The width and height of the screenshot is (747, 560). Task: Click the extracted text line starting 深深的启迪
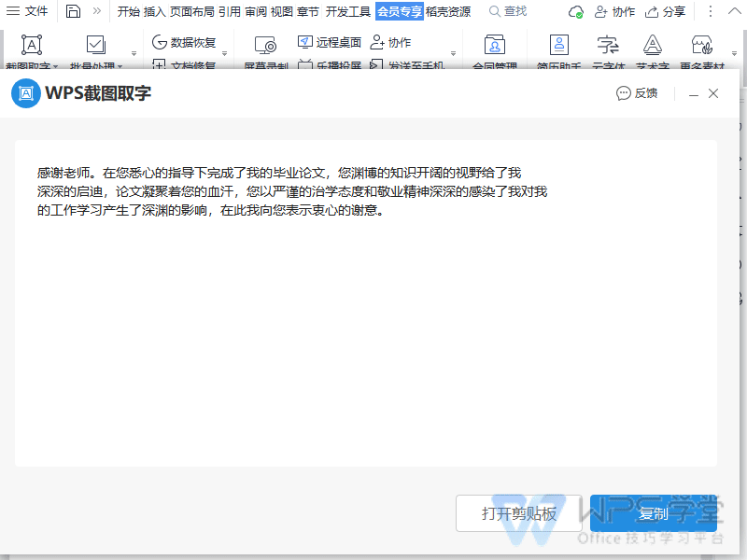292,191
